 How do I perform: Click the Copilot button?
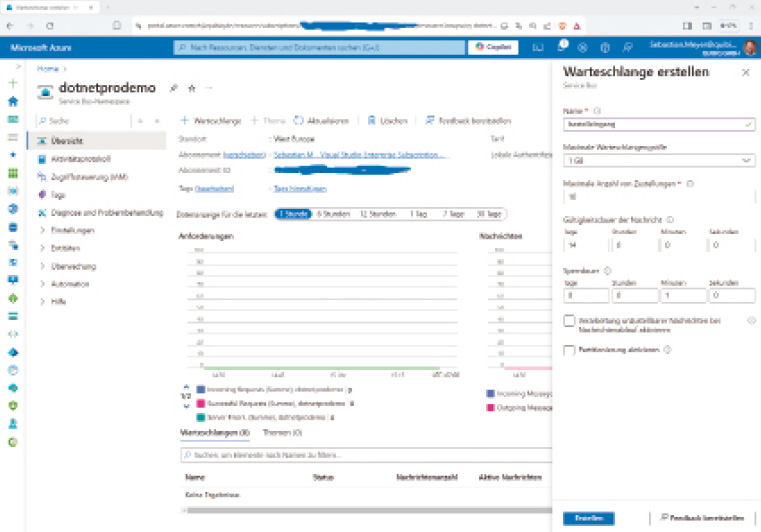coord(493,47)
